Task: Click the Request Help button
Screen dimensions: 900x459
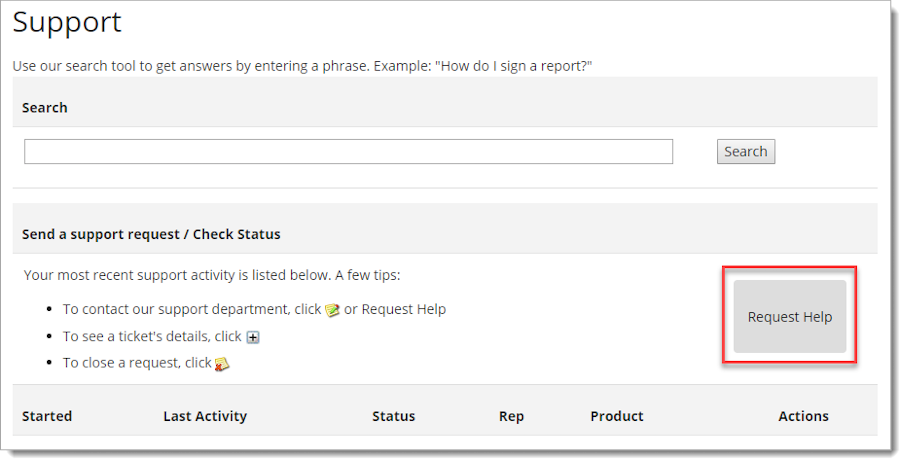Action: [790, 317]
